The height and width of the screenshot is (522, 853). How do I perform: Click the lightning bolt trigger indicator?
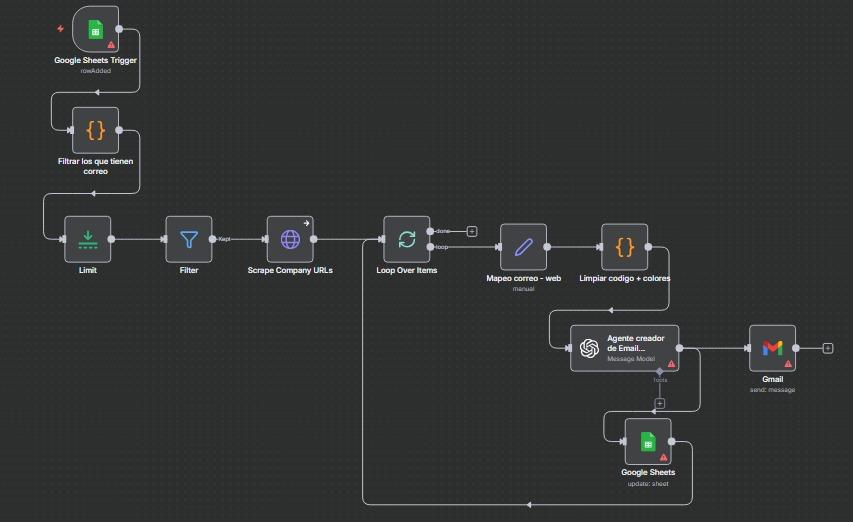coord(61,28)
